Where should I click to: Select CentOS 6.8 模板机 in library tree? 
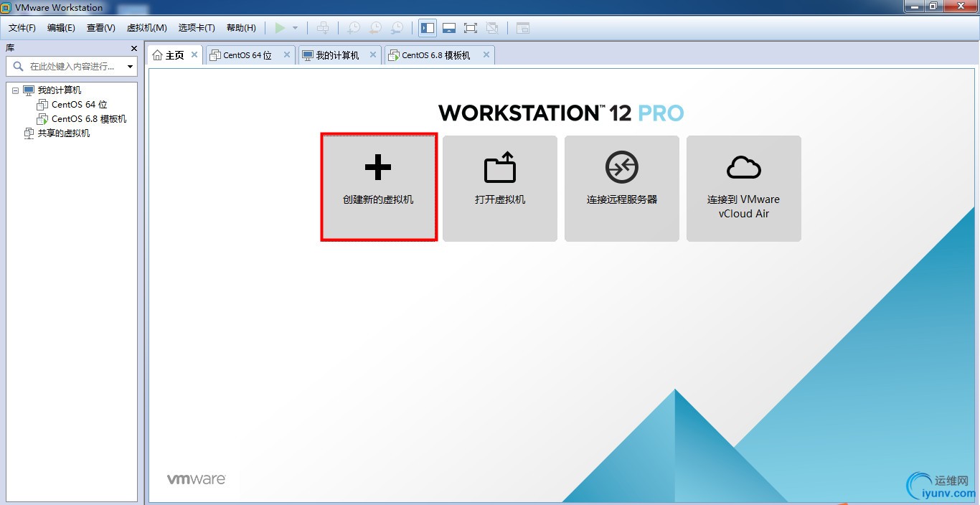(x=89, y=119)
